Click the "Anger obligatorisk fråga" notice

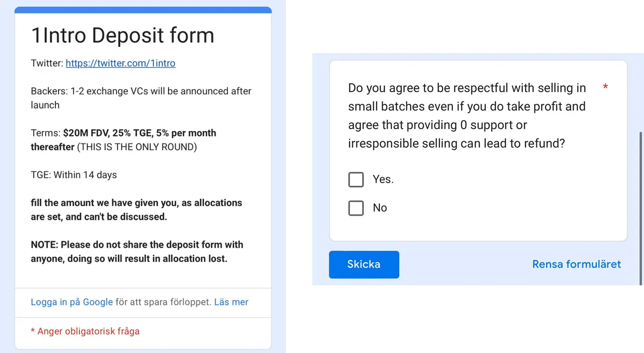tap(85, 331)
